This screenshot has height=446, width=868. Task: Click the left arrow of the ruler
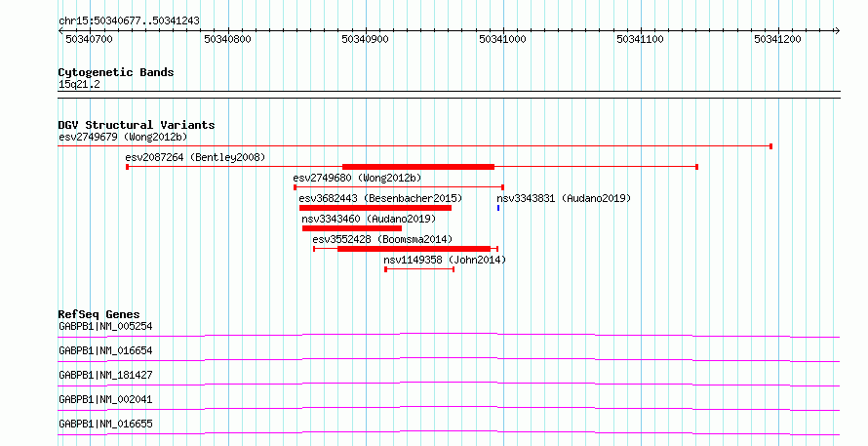click(60, 31)
